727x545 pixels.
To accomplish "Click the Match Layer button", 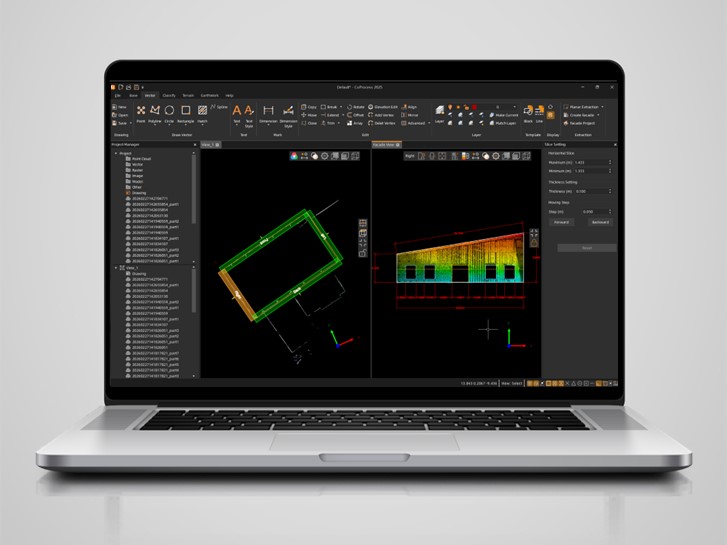I will [503, 123].
